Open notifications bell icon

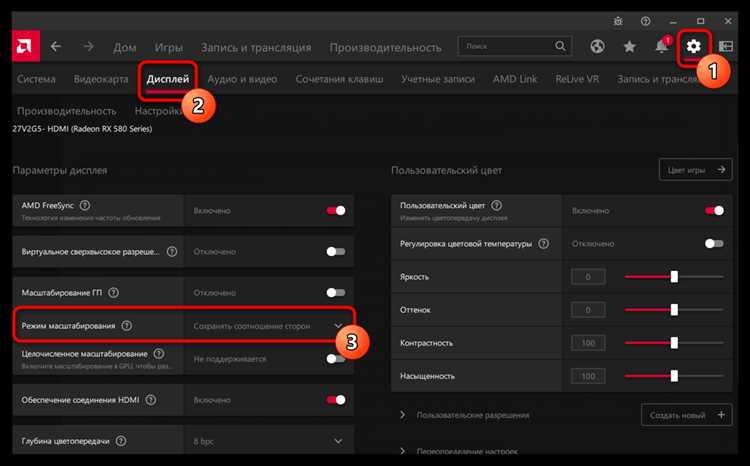coord(662,46)
